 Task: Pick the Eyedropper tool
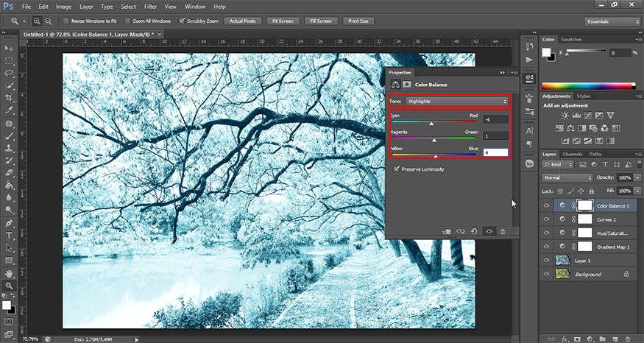9,110
